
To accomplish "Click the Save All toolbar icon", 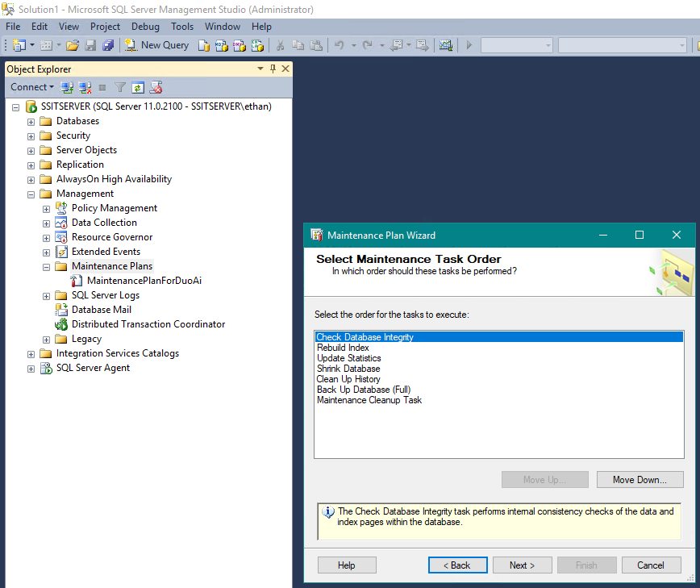I will click(x=108, y=45).
